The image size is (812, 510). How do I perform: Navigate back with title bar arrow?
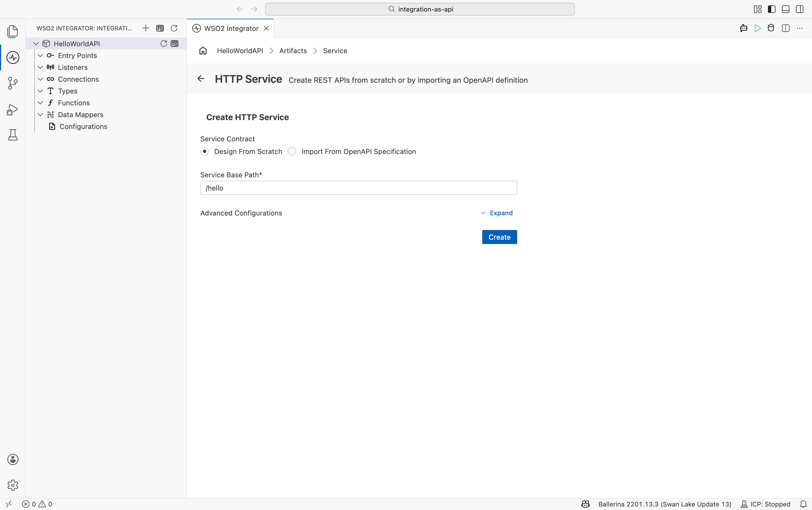click(240, 9)
